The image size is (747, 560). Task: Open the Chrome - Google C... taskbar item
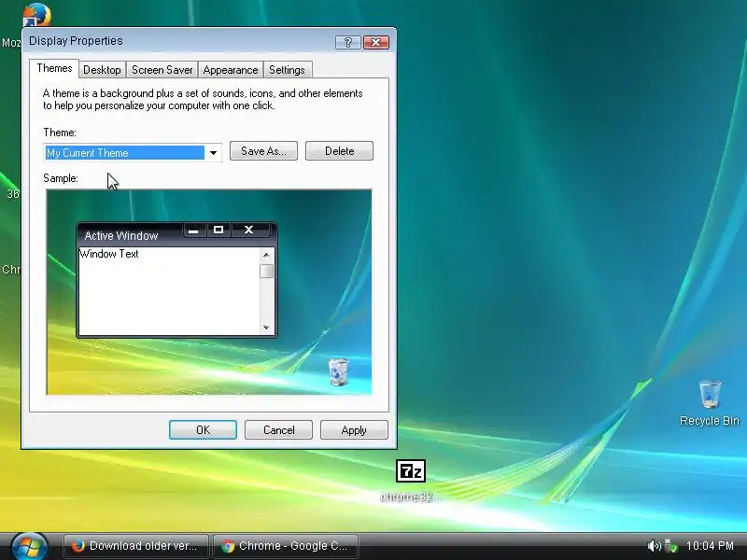click(286, 546)
